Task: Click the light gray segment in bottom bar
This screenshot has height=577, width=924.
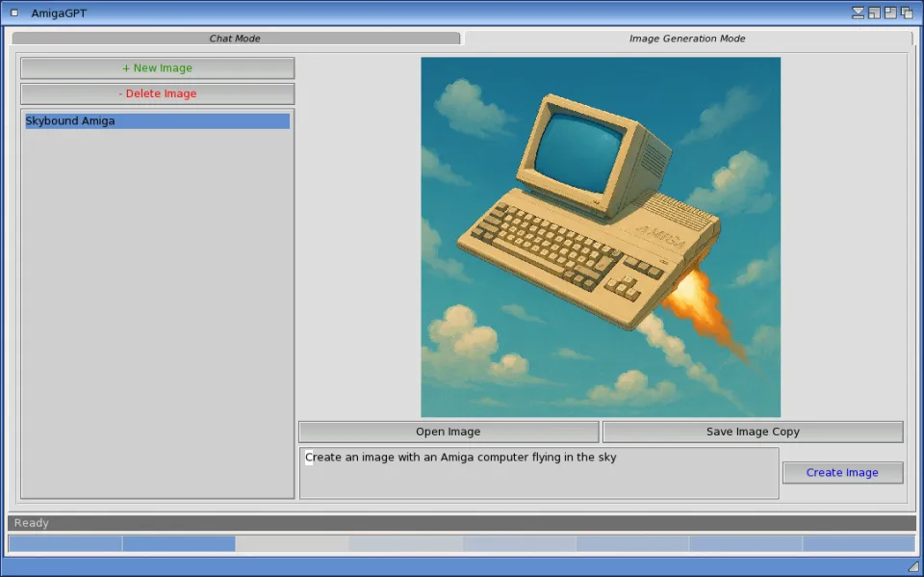Action: (x=292, y=544)
